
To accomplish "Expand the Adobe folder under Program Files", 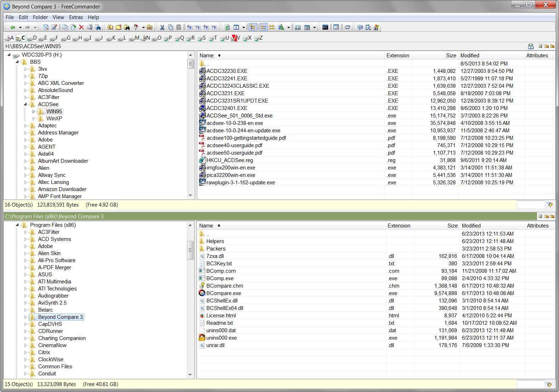I will coord(25,246).
